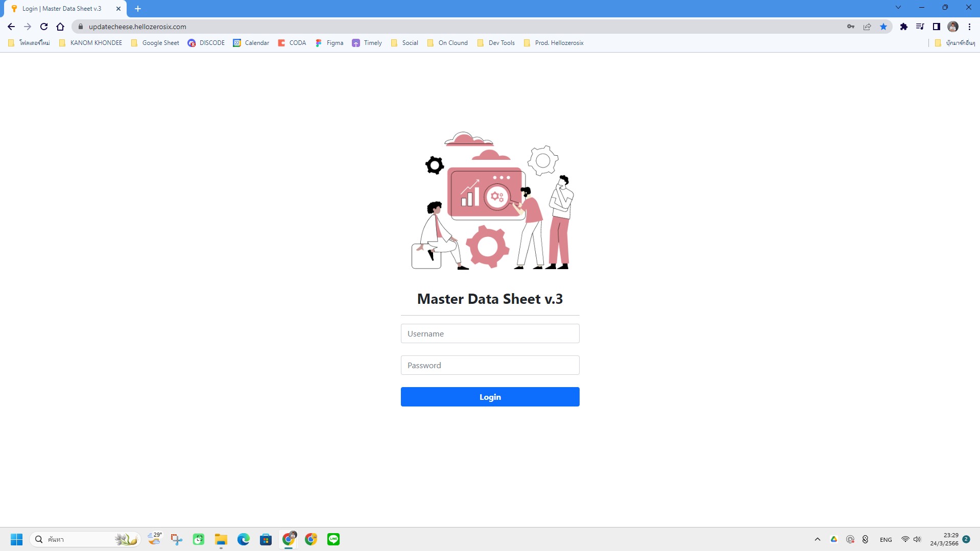Screen dimensions: 980x551
Task: Click the share this page icon
Action: coord(867,27)
